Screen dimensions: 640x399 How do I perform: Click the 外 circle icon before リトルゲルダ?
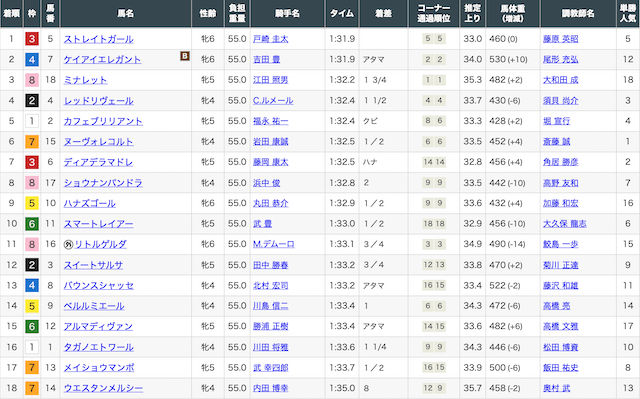(68, 244)
